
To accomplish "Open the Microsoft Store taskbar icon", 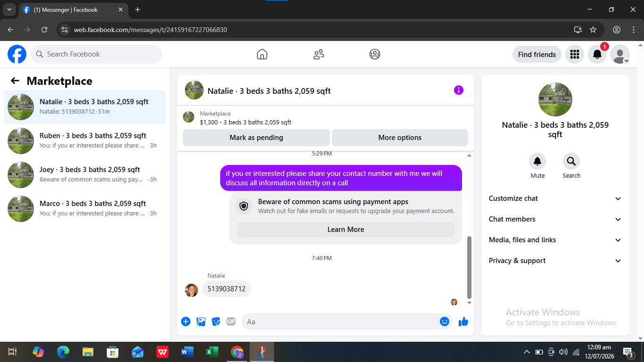I will click(112, 352).
